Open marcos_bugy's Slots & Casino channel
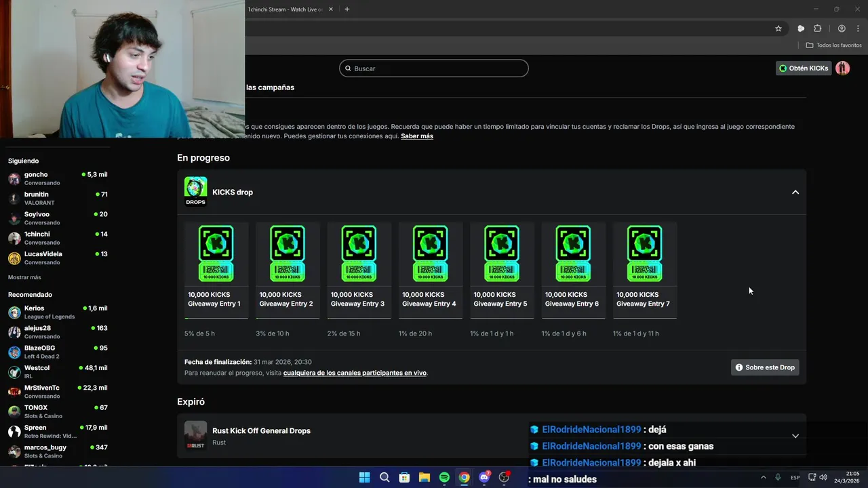The image size is (868, 488). [58, 451]
